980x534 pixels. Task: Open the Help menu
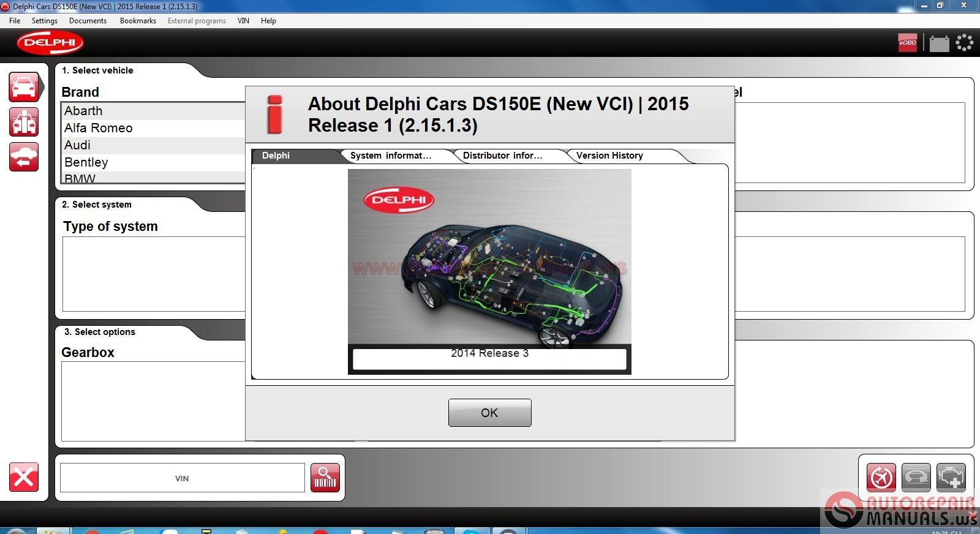[x=268, y=21]
